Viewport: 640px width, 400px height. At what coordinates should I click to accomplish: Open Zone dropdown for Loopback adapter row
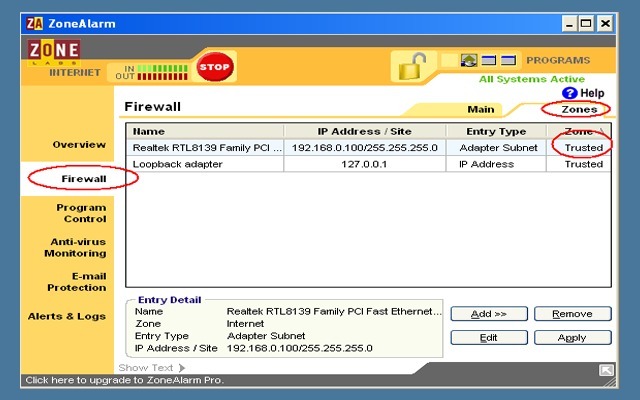583,164
